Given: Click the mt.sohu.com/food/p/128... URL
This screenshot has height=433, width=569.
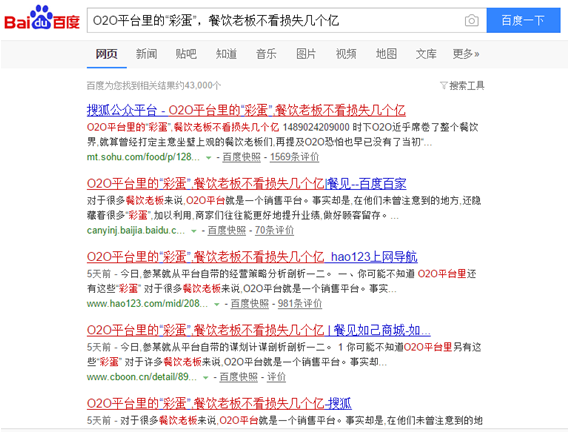Looking at the screenshot, I should [x=143, y=157].
